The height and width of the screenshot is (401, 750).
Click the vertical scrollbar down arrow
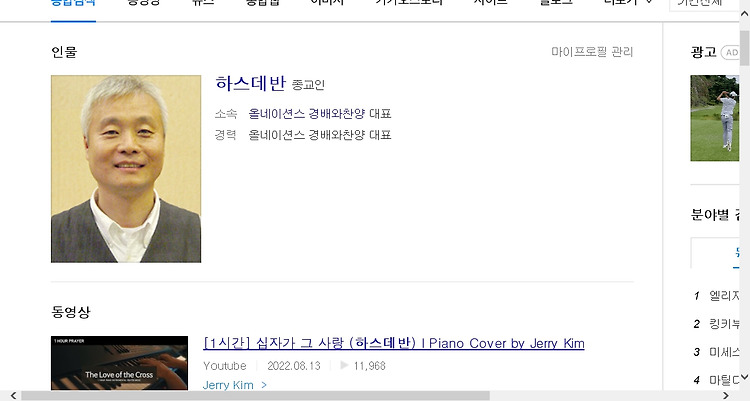744,378
